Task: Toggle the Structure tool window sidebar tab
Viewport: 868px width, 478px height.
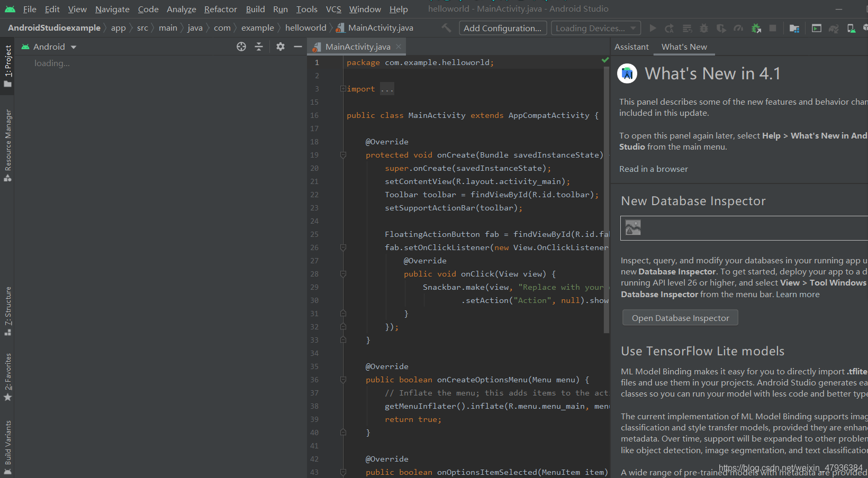Action: (7, 311)
